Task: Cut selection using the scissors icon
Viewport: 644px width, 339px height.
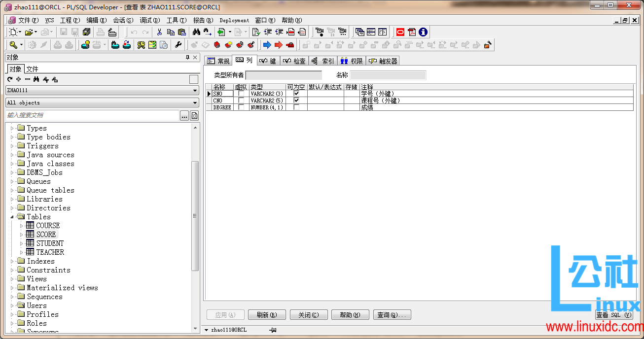Action: [x=159, y=32]
